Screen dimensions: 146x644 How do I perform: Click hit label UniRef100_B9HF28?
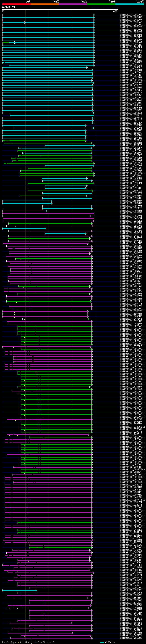click(x=131, y=590)
